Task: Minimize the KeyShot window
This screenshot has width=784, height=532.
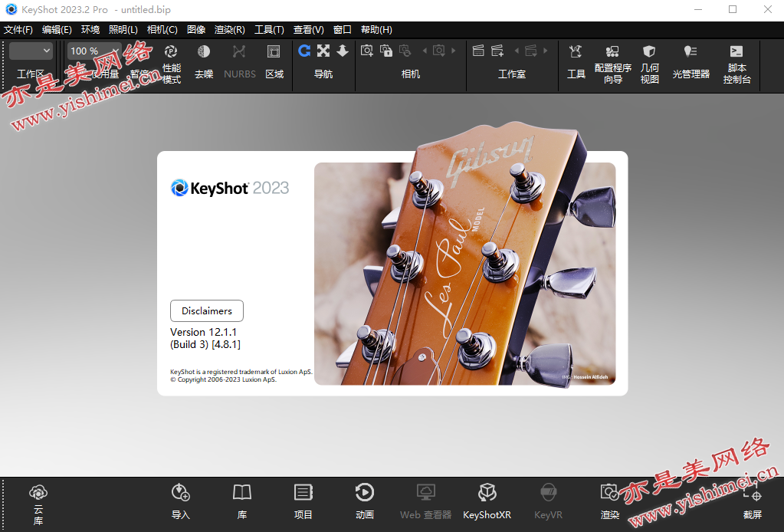Action: click(x=698, y=9)
